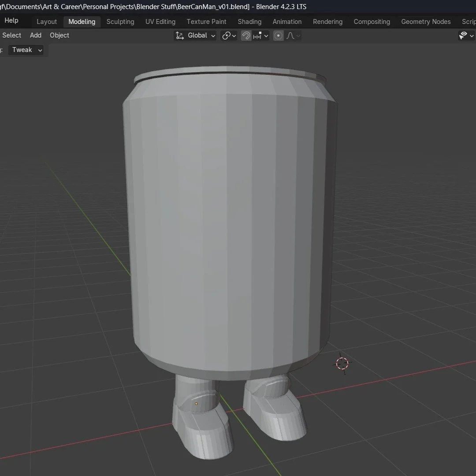Open the proportional editing falloff dropdown
Screen dimensions: 476x476
click(293, 36)
